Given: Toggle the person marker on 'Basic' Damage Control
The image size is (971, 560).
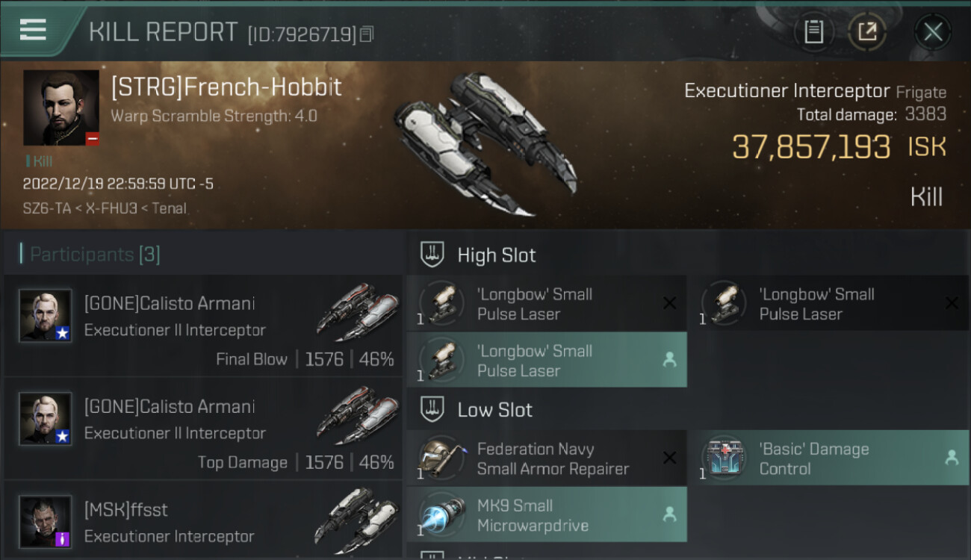Looking at the screenshot, I should point(952,458).
